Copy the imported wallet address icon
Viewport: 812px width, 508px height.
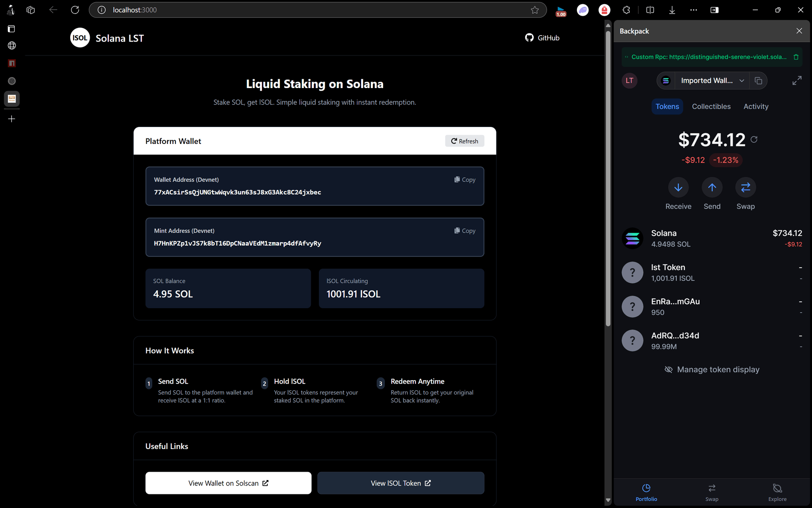click(x=758, y=81)
